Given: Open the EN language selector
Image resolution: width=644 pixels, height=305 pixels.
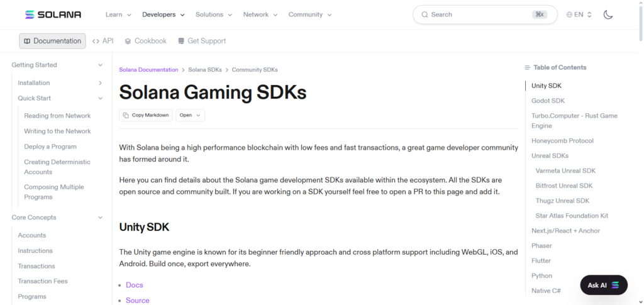Looking at the screenshot, I should [x=579, y=14].
